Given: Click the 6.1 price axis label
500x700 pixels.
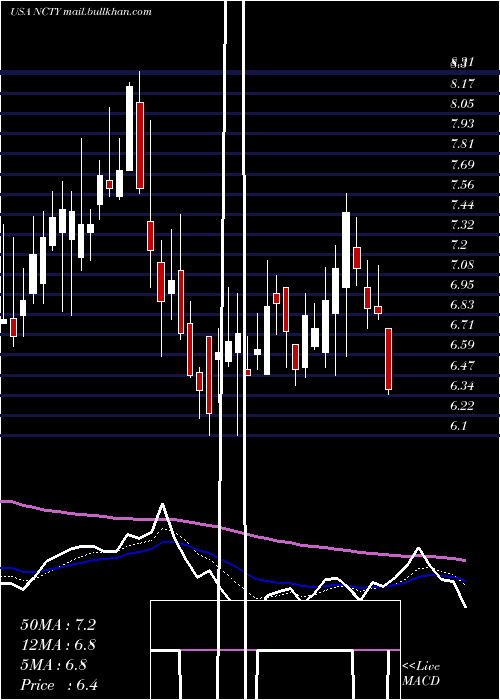Looking at the screenshot, I should 458,425.
